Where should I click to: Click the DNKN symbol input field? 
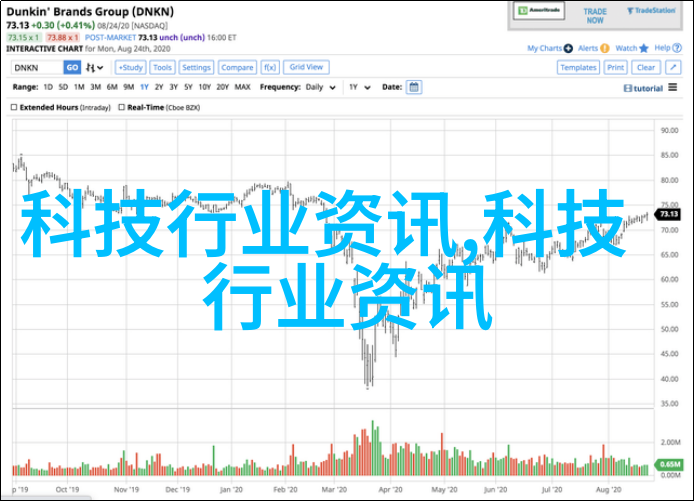[37, 67]
